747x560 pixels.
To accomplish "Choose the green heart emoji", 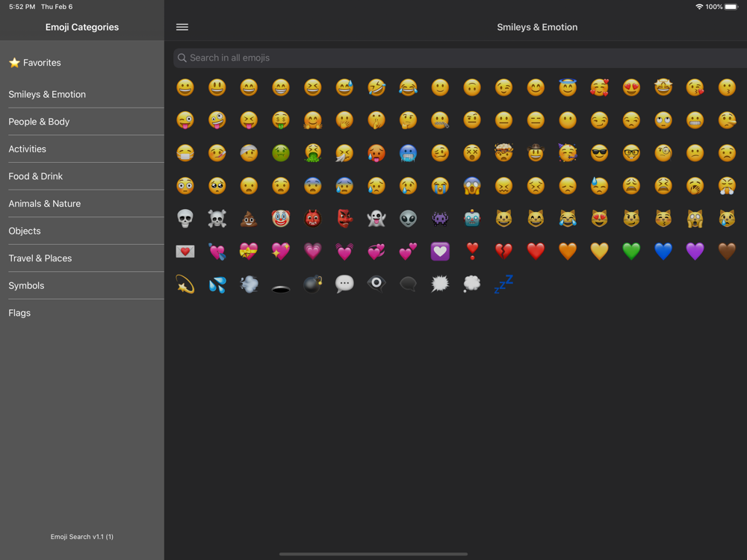I will (x=631, y=251).
